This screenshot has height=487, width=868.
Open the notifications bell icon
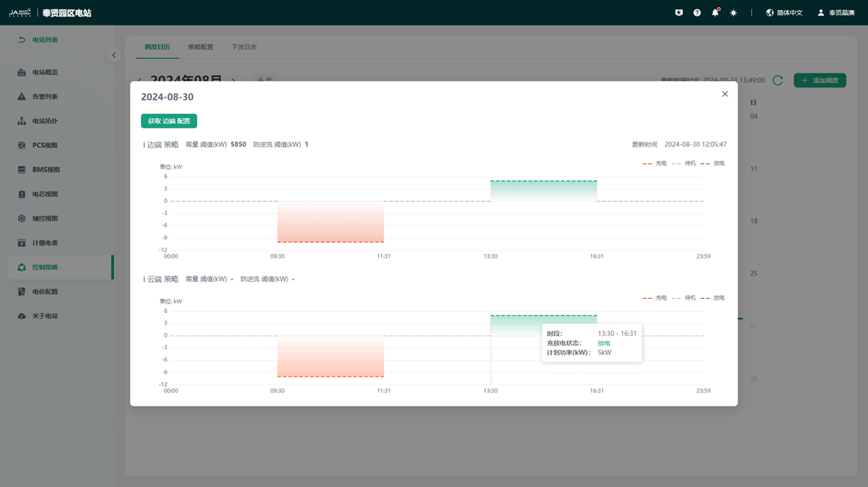coord(715,12)
